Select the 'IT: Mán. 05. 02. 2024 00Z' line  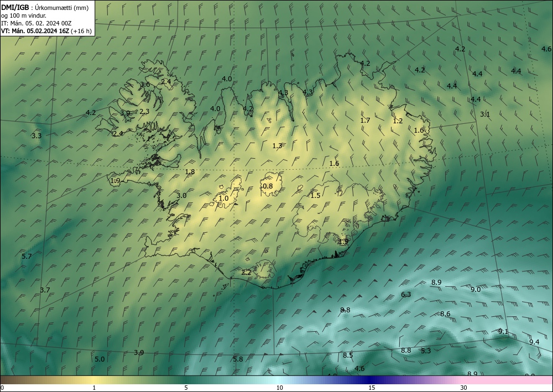click(36, 23)
